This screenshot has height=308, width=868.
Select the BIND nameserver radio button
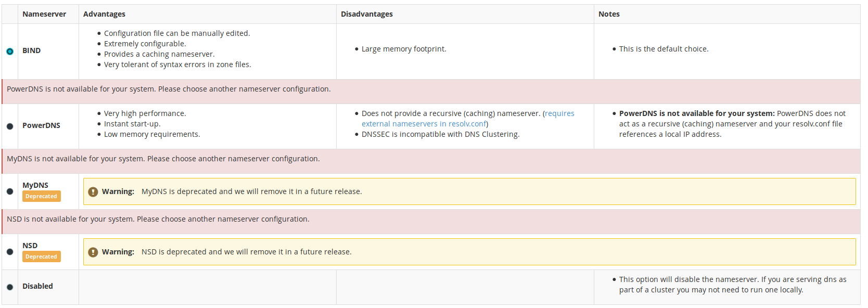(x=10, y=51)
